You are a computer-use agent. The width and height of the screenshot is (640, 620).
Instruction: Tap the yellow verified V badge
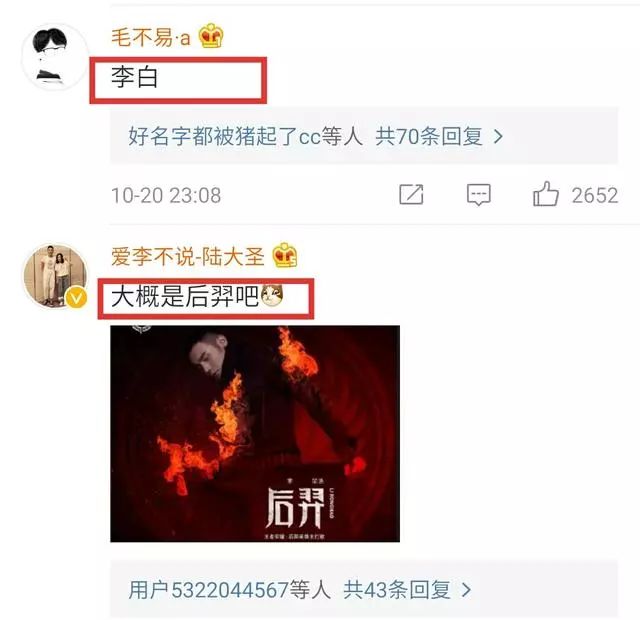(x=76, y=298)
